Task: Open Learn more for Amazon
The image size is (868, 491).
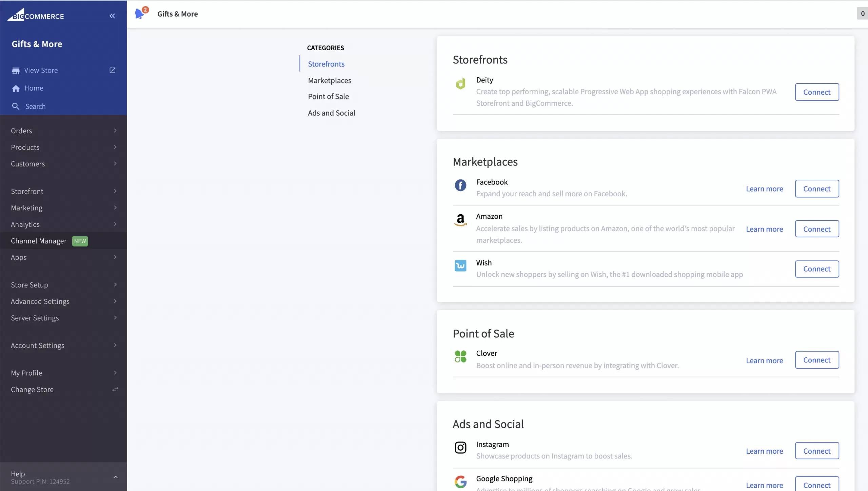Action: click(764, 229)
